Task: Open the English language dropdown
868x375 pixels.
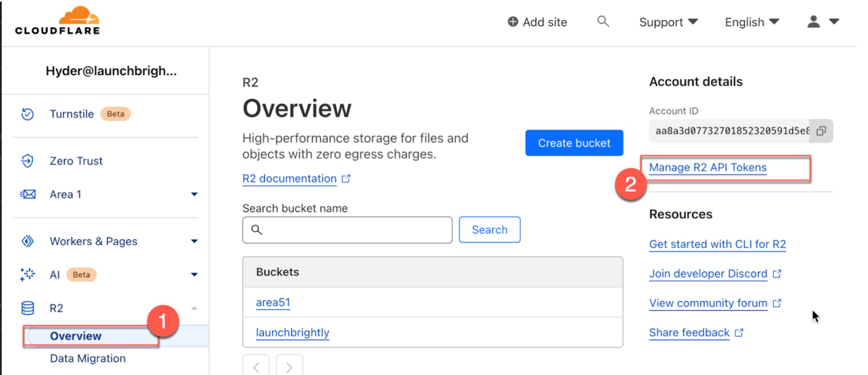Action: coord(752,22)
